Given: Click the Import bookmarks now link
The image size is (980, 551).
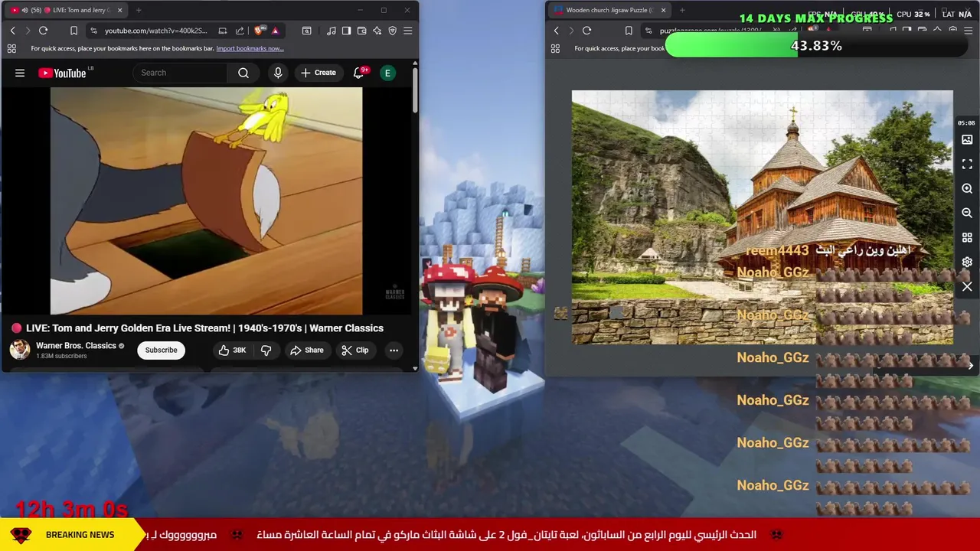Looking at the screenshot, I should tap(250, 48).
